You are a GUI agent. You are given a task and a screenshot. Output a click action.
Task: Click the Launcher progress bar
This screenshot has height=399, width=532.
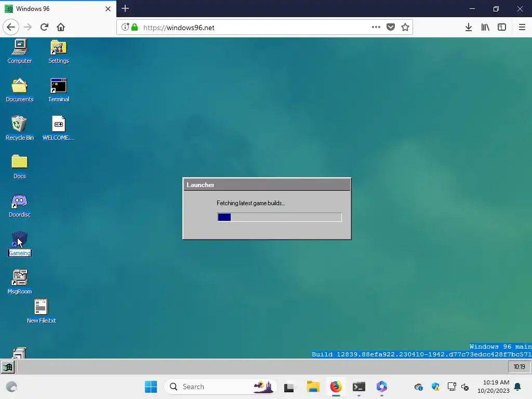coord(279,217)
